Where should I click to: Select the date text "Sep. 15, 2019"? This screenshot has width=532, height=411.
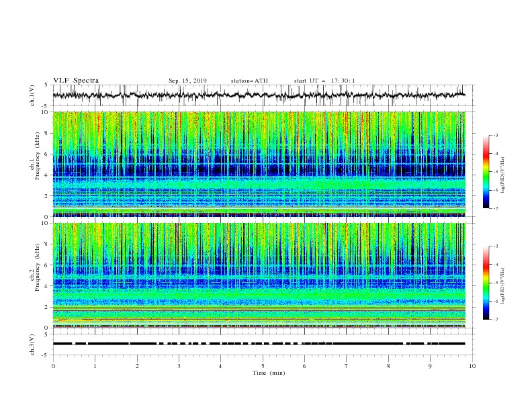(x=187, y=81)
